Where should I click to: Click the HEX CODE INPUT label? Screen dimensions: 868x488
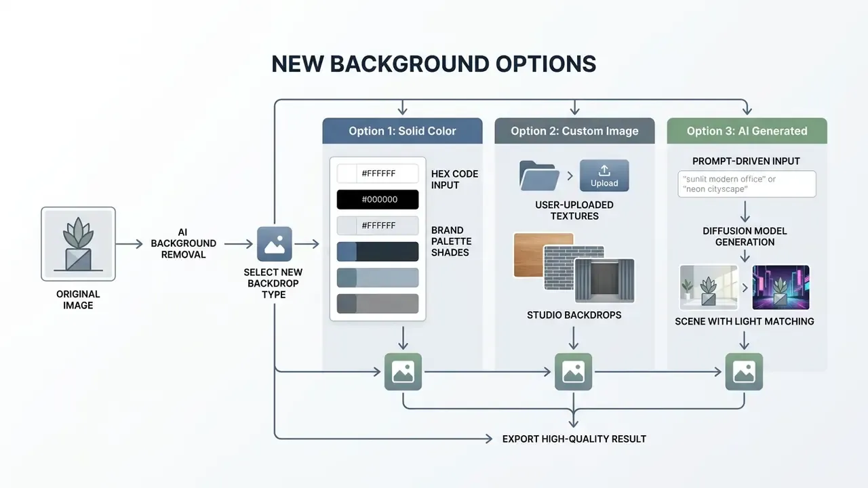(x=454, y=179)
